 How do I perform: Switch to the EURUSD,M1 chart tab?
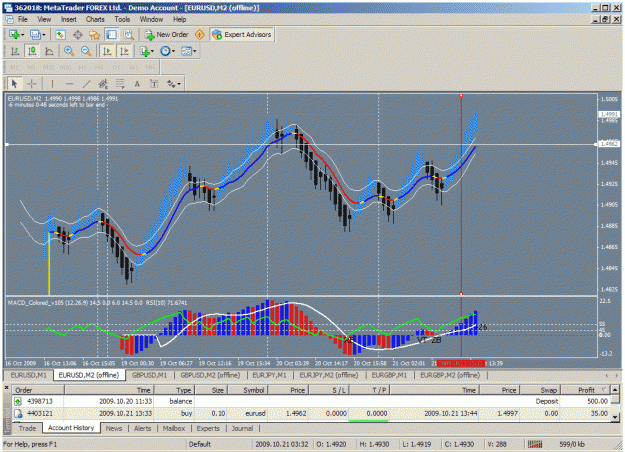click(x=29, y=375)
